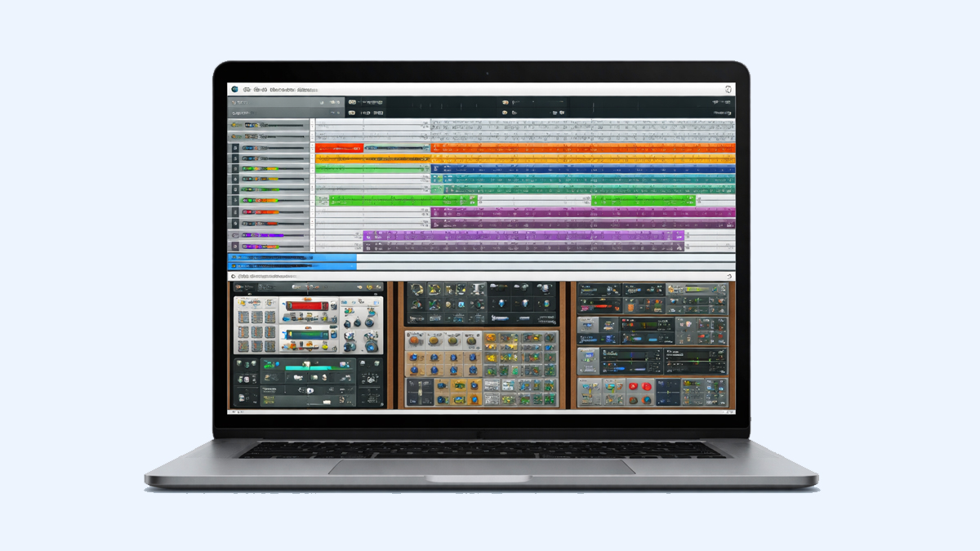This screenshot has width=980, height=551.
Task: Click the green-blue spectrum display in the left rack
Action: [x=308, y=335]
